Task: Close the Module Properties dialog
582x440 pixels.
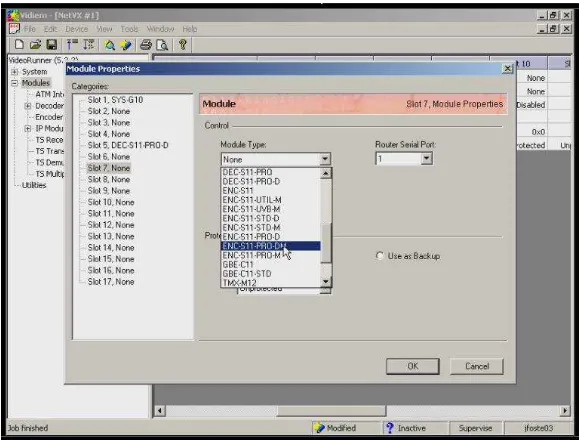Action: [507, 69]
